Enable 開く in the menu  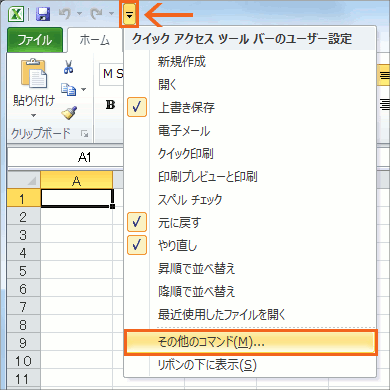coord(250,85)
